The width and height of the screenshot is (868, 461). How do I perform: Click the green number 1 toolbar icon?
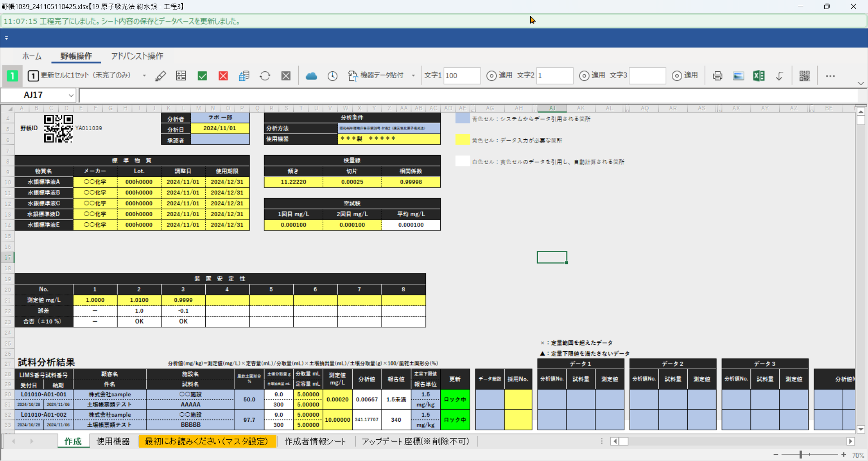pos(12,76)
